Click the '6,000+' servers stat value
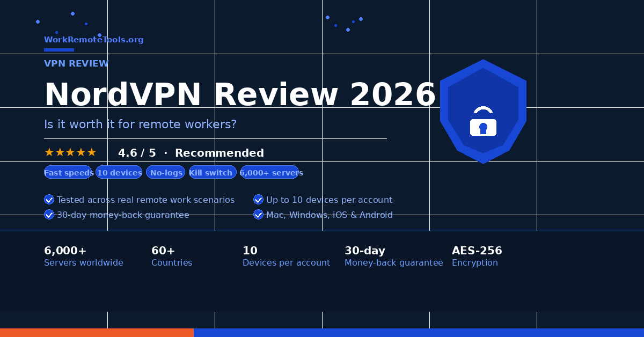This screenshot has height=337, width=644. tap(65, 251)
